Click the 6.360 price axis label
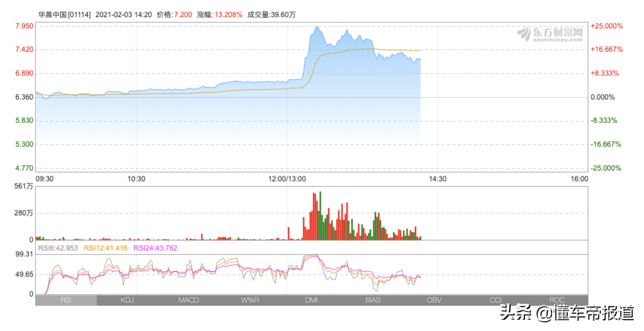Screen dimensions: 644x331 click(25, 97)
